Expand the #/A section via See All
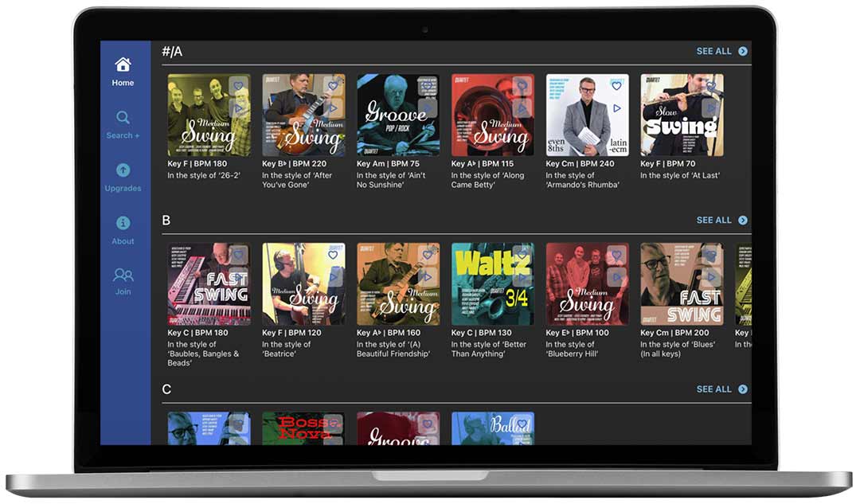This screenshot has width=860, height=504. pos(721,51)
